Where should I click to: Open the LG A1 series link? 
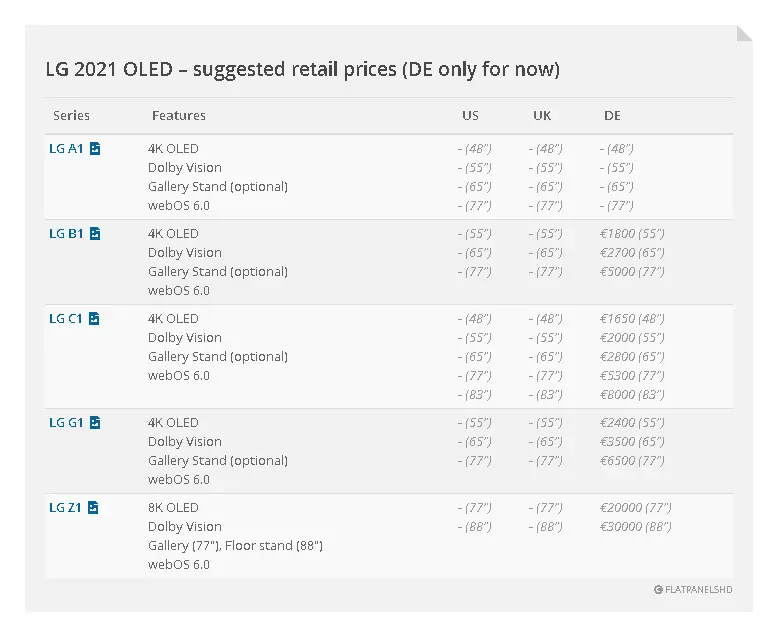tap(66, 148)
